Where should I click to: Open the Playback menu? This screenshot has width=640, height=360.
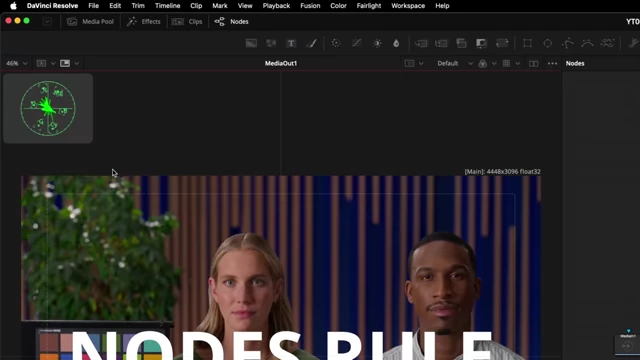click(x=276, y=6)
